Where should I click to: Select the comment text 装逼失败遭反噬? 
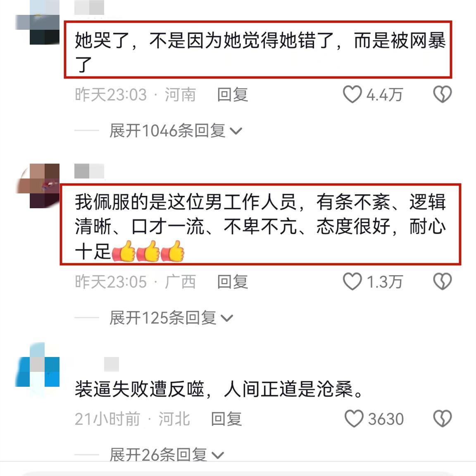219,389
